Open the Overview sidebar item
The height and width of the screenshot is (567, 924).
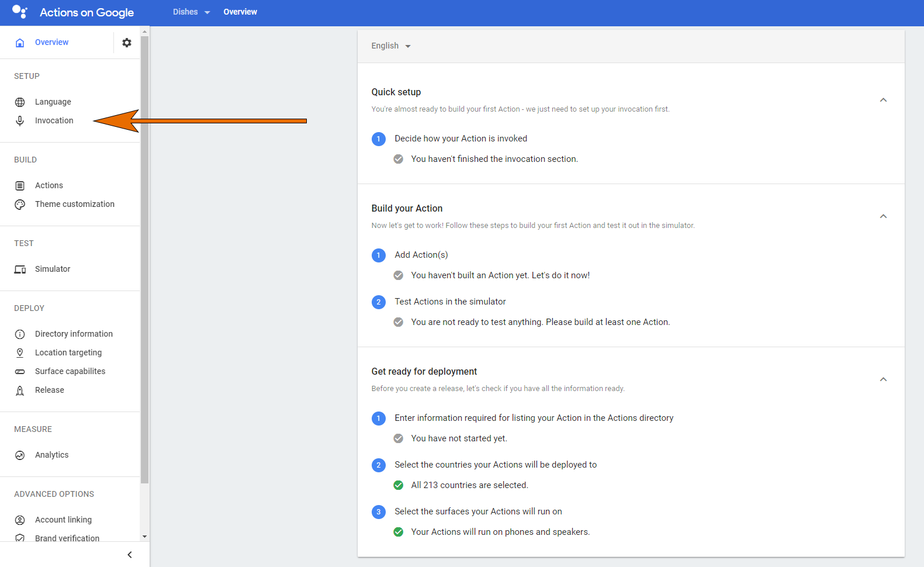[51, 43]
